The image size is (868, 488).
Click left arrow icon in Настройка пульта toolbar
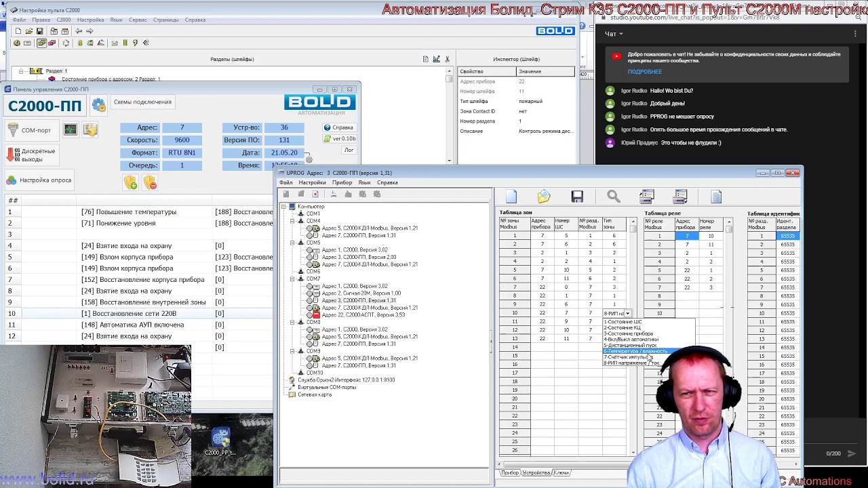click(79, 31)
